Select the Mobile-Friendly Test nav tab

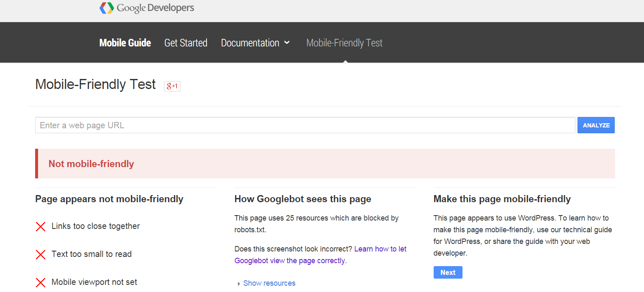click(344, 43)
